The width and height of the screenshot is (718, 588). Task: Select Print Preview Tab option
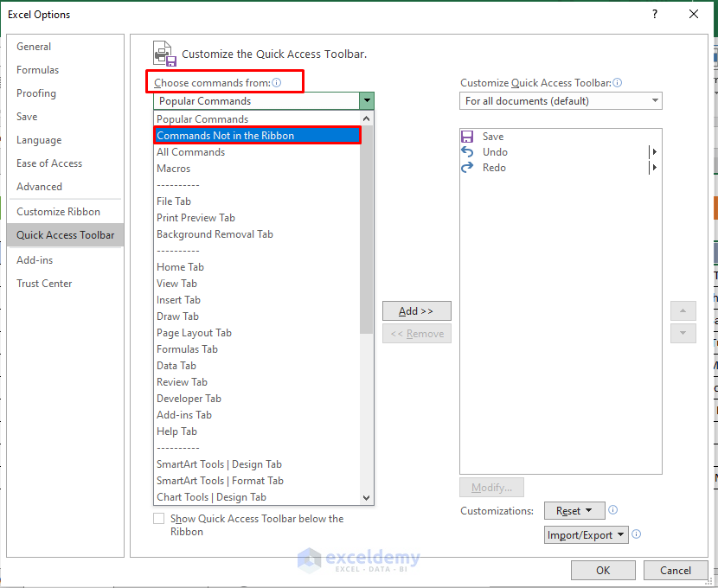pyautogui.click(x=257, y=218)
